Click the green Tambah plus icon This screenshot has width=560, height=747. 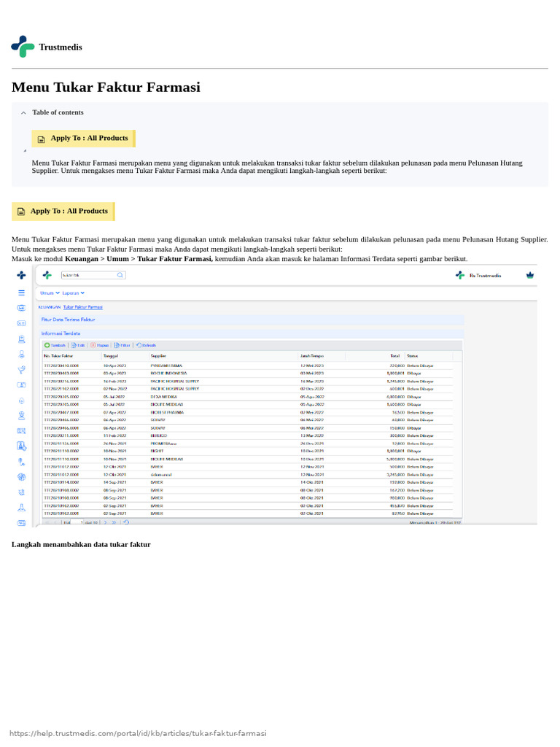[x=47, y=345]
